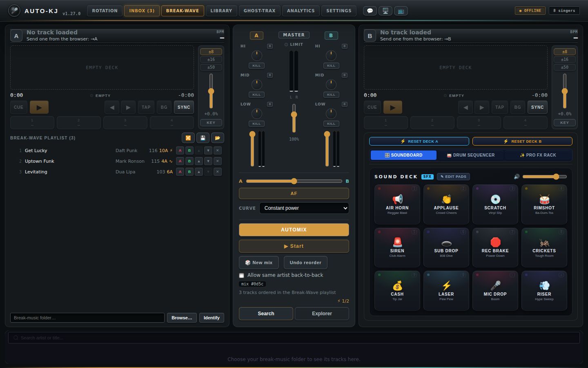Play the Rimshot sound pad

(x=544, y=204)
